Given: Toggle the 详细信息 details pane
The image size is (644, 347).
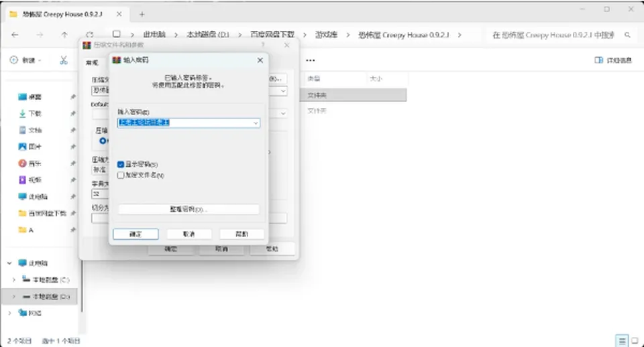Looking at the screenshot, I should point(613,60).
